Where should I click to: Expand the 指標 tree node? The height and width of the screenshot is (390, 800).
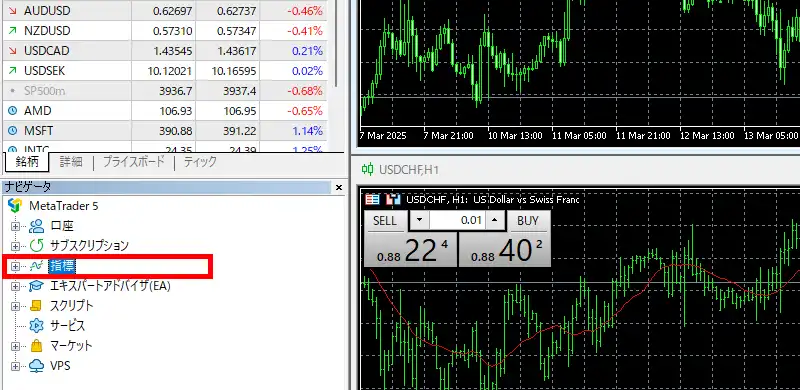15,266
